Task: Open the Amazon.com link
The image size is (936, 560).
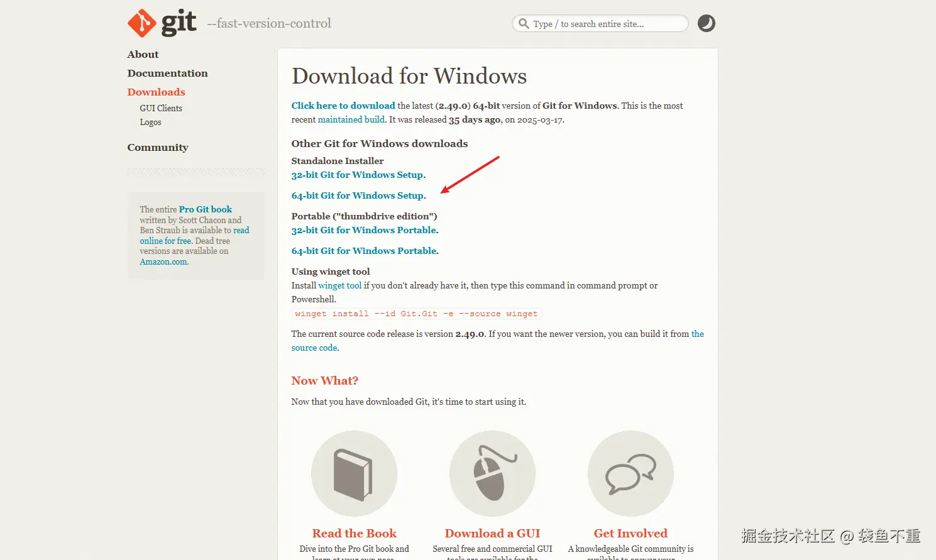Action: (163, 261)
